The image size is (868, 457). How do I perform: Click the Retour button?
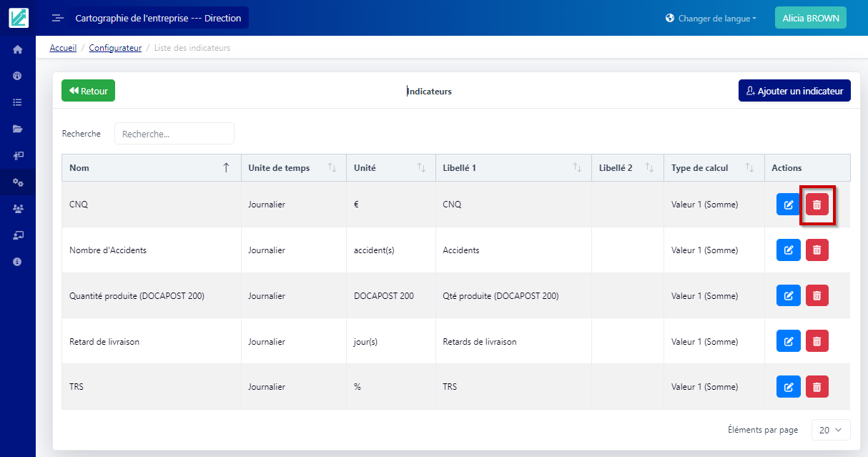(88, 91)
